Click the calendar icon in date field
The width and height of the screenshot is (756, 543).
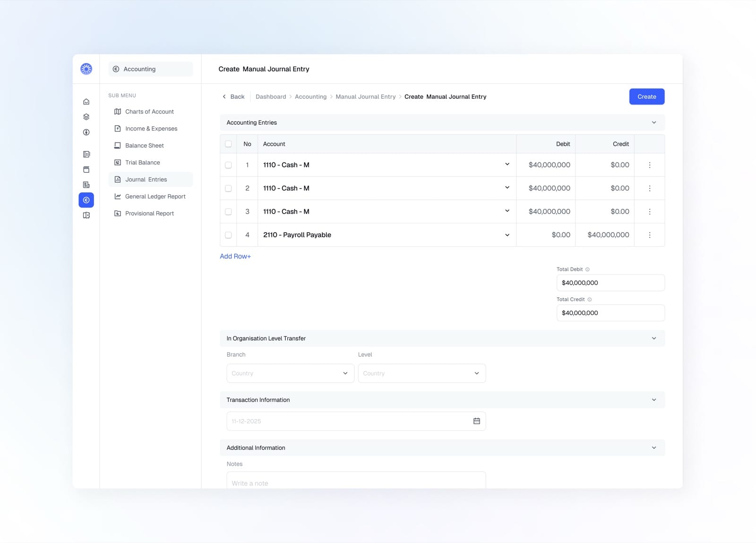point(476,421)
